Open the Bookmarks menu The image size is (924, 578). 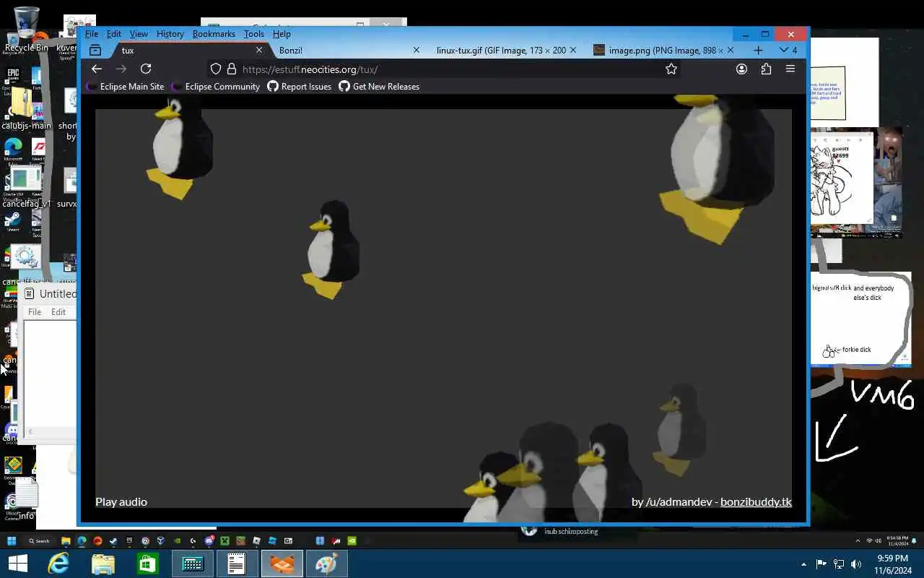click(x=214, y=34)
